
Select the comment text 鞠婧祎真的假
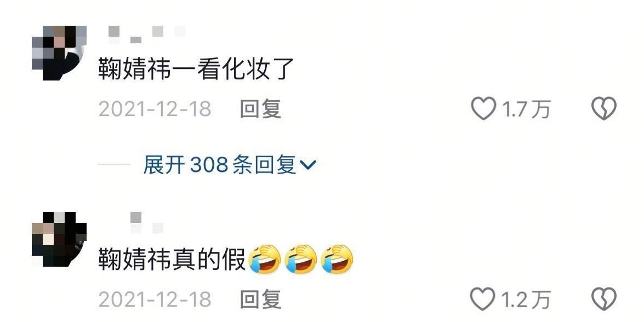coord(172,259)
